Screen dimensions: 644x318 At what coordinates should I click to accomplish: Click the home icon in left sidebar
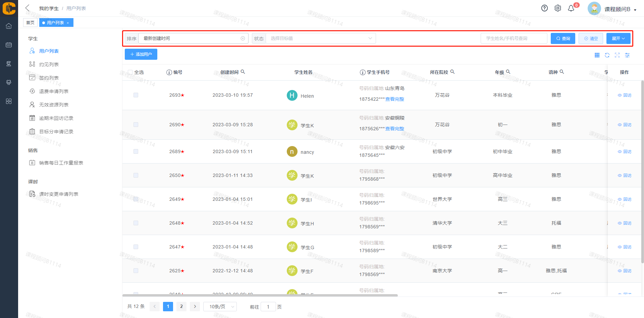coord(9,26)
